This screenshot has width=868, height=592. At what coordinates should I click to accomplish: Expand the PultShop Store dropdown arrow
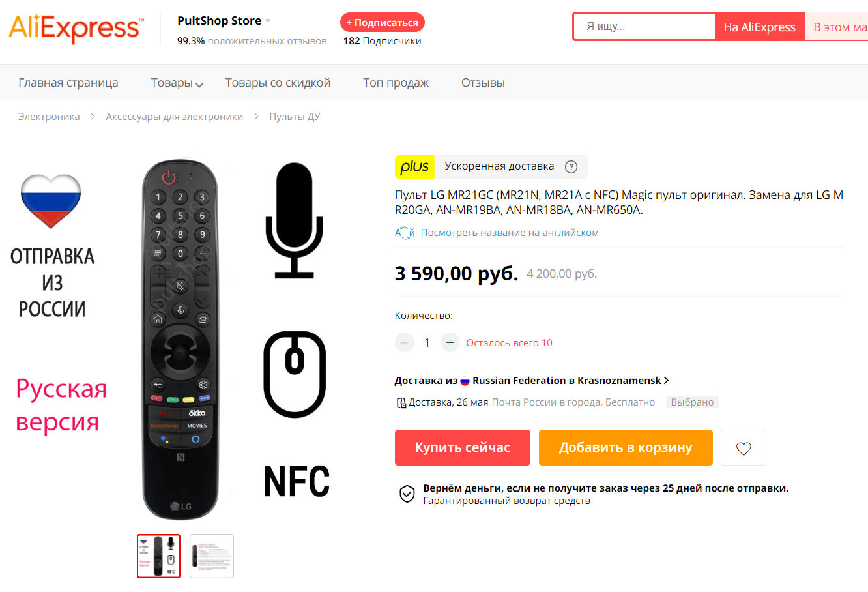pos(268,22)
